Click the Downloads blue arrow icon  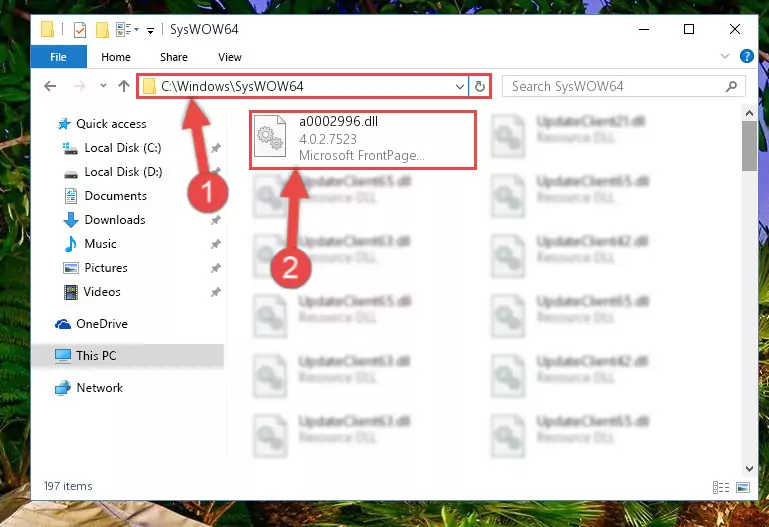[71, 220]
